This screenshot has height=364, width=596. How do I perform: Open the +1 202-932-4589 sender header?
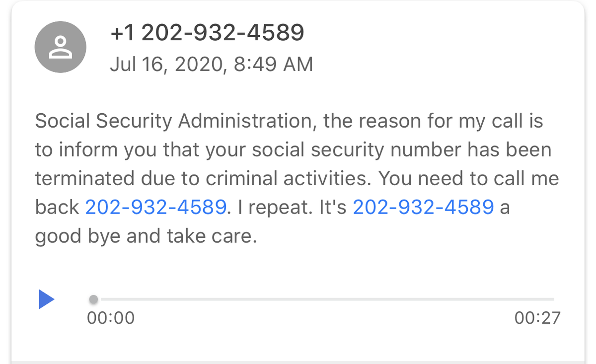207,33
